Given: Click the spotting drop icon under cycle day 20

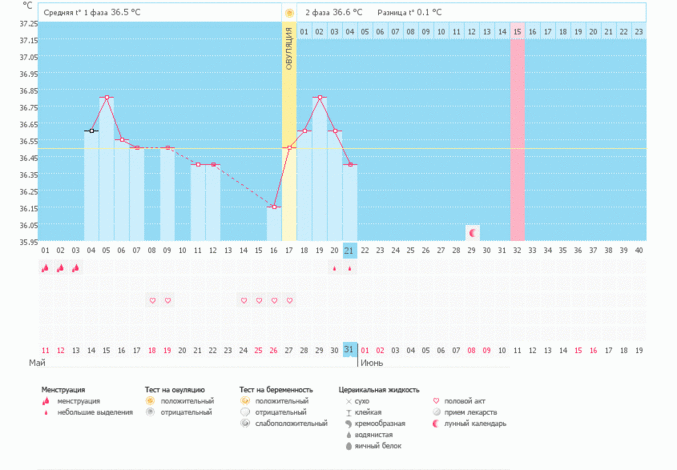Looking at the screenshot, I should [334, 268].
